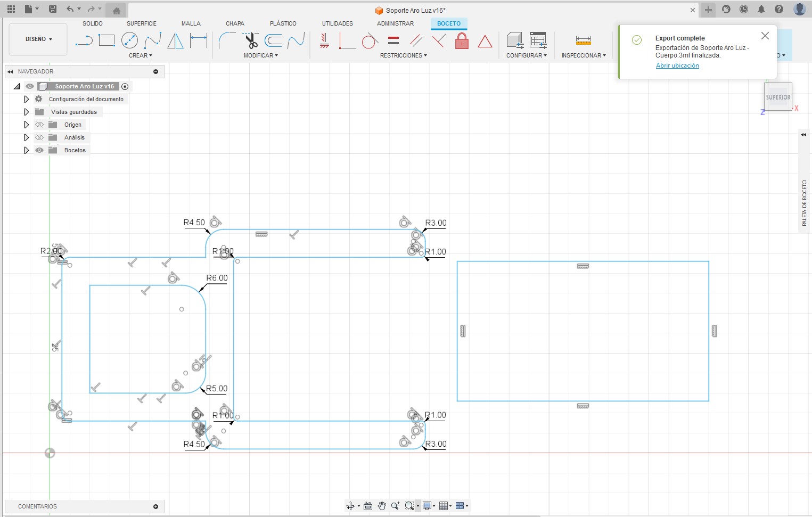Switch to the UTILIDADES tab
Screen dimensions: 812x517
pyautogui.click(x=338, y=23)
